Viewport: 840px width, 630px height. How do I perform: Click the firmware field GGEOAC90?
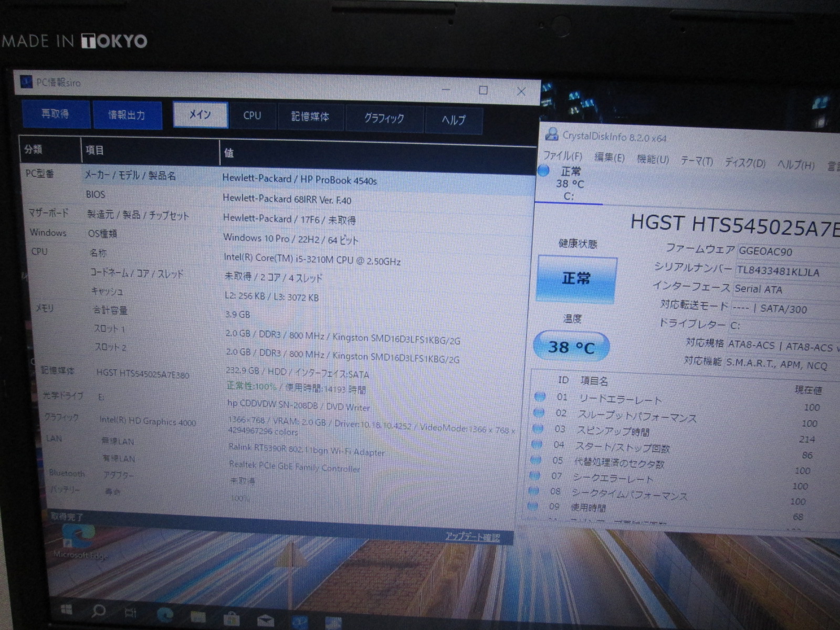point(789,252)
